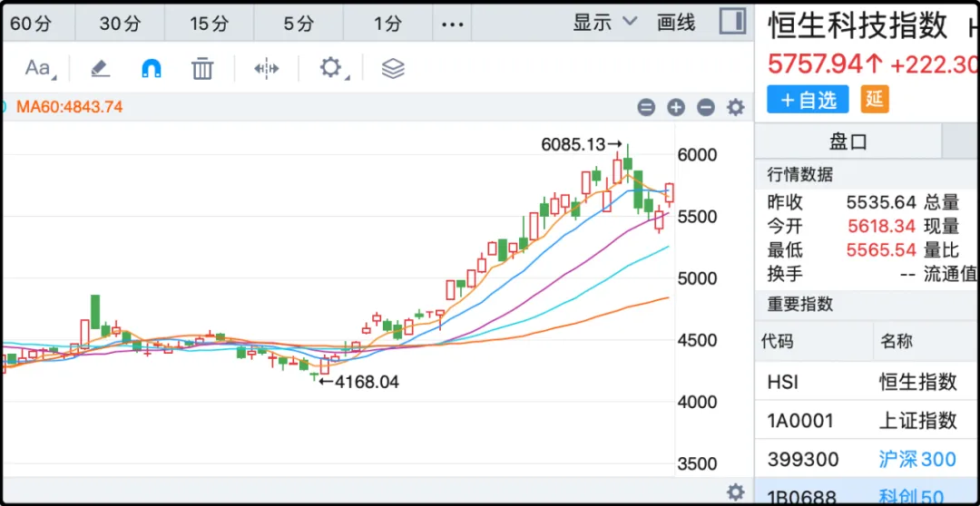Image resolution: width=980 pixels, height=506 pixels.
Task: Expand the 显示 dropdown
Action: pos(605,23)
